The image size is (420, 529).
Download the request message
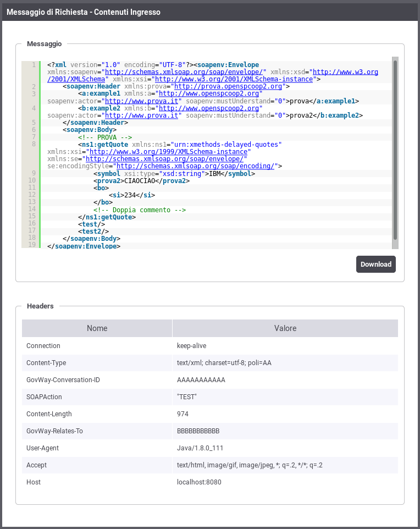point(376,264)
